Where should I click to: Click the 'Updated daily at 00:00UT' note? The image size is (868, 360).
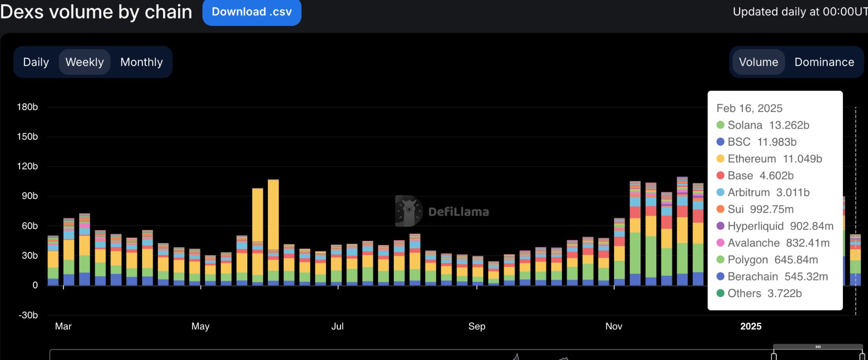click(800, 12)
